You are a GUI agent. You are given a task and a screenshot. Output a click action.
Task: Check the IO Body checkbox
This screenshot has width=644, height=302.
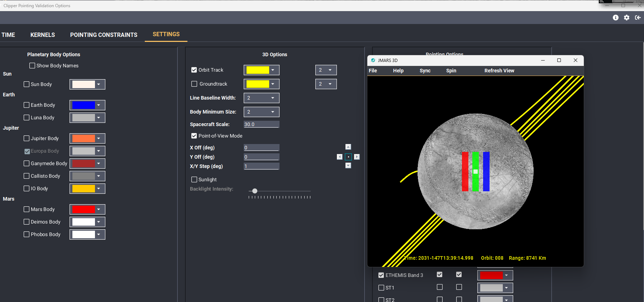(x=27, y=188)
